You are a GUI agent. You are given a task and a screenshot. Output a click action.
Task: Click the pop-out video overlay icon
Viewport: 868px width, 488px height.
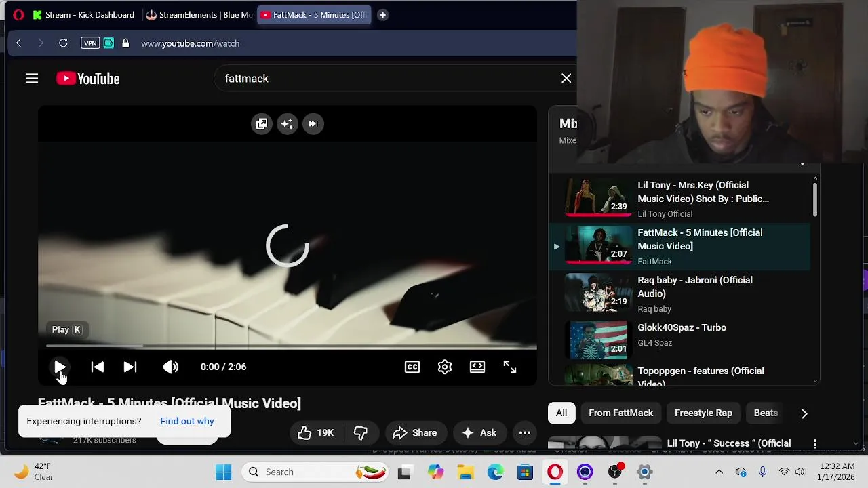tap(262, 123)
